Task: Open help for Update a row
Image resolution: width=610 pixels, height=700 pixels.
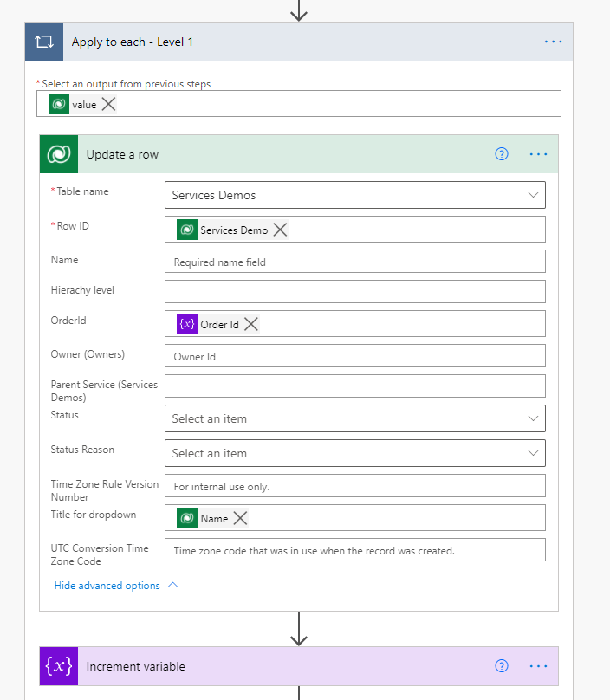Action: click(x=501, y=154)
